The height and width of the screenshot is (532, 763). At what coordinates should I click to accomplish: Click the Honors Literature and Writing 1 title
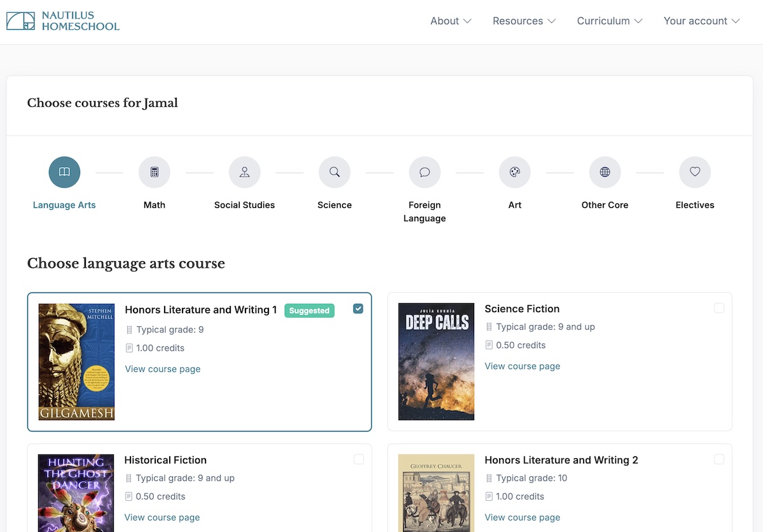(x=201, y=310)
